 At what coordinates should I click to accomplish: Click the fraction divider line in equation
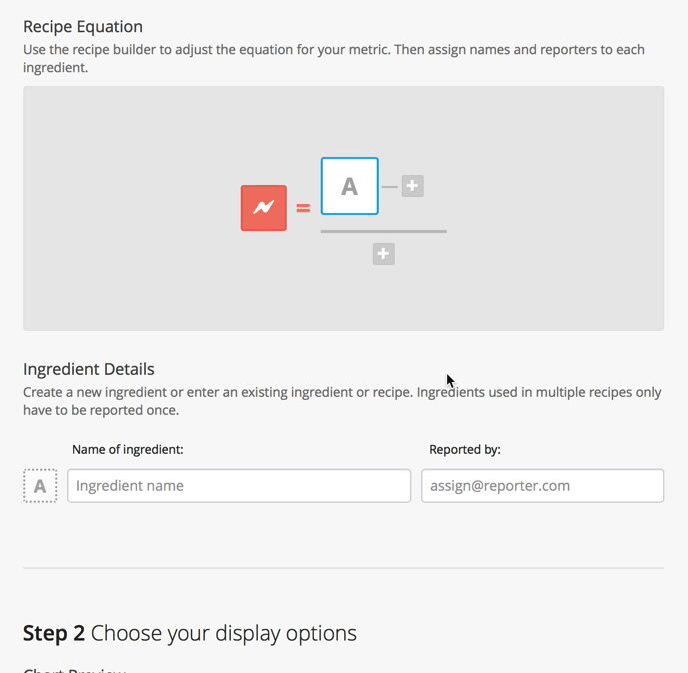383,231
